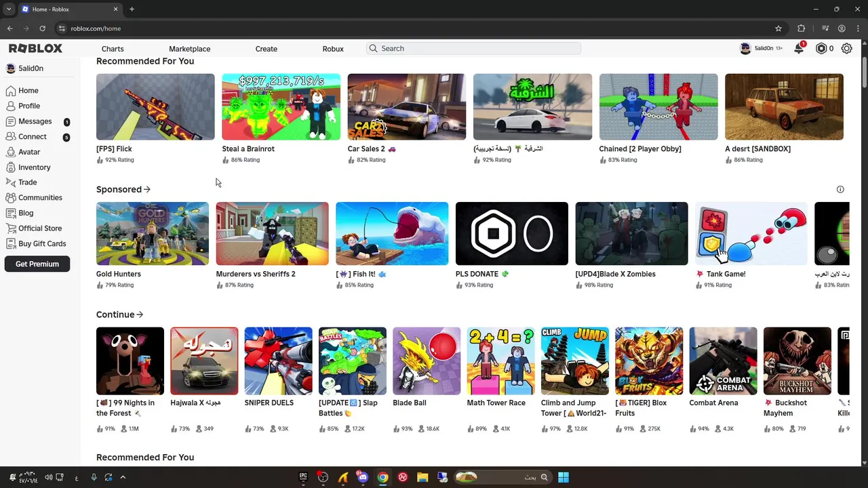Open the Chrome profile avatar icon
The width and height of the screenshot is (868, 488).
pos(842,28)
